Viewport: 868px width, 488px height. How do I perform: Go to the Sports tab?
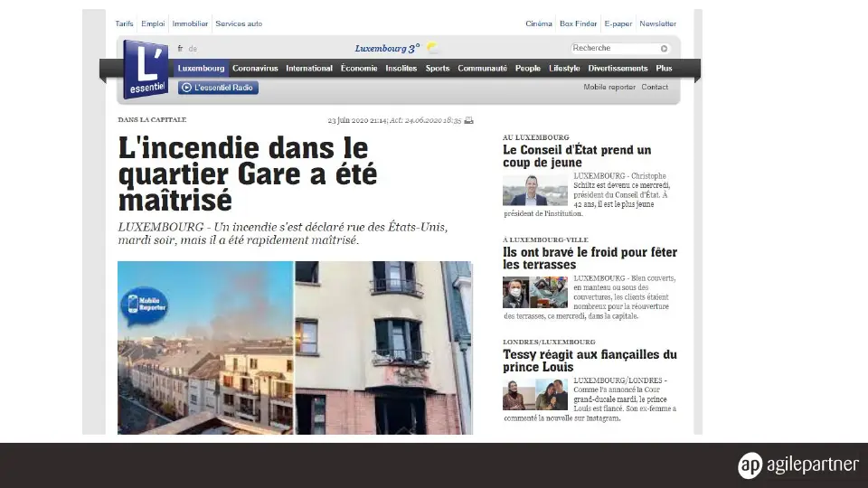(438, 68)
